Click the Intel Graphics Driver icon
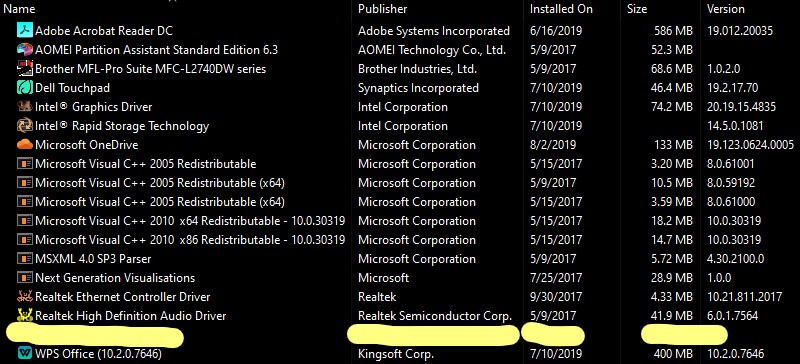Image resolution: width=800 pixels, height=364 pixels. point(24,107)
